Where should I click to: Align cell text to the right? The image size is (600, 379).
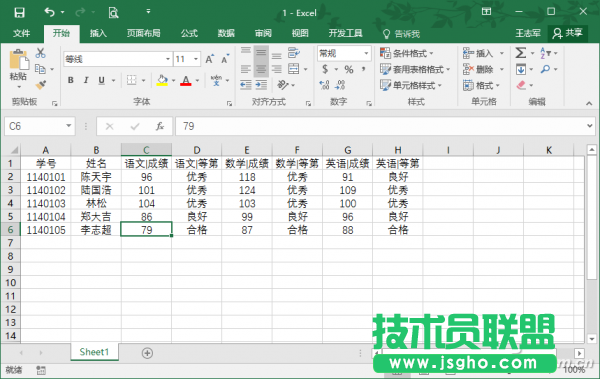pos(276,69)
